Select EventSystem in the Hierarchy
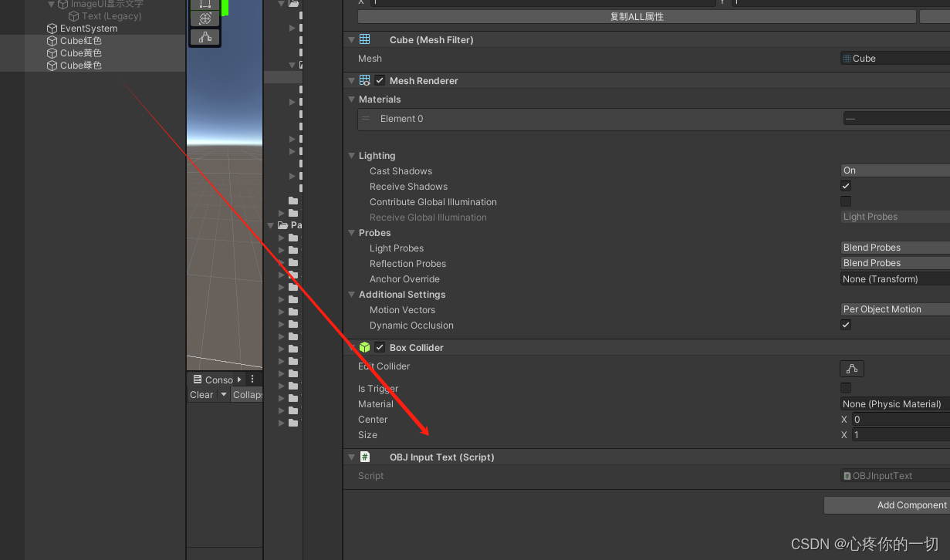The height and width of the screenshot is (560, 950). tap(89, 29)
